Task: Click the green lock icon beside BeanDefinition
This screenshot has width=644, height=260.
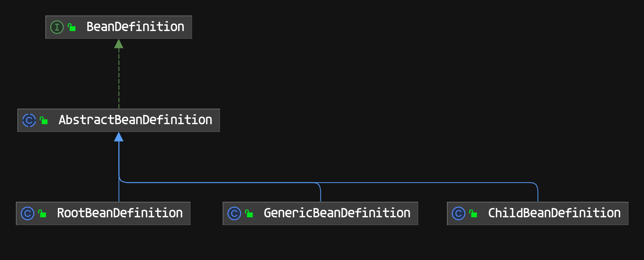Action: [72, 27]
